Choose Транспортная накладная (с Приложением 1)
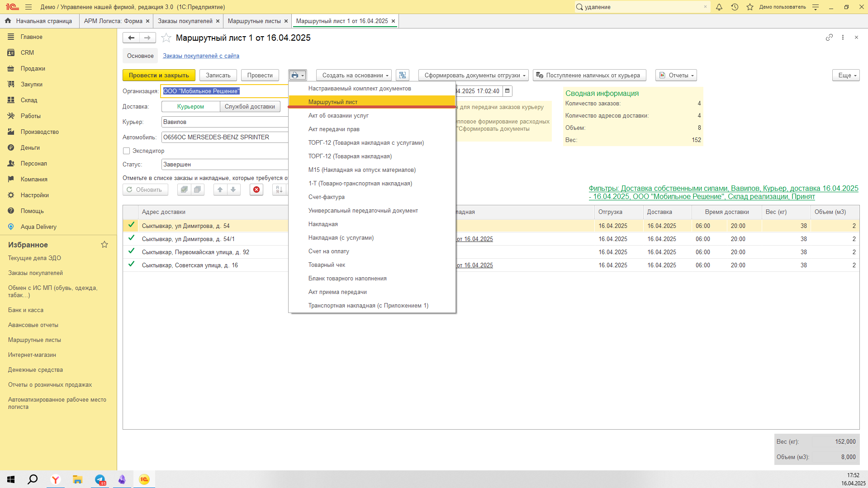This screenshot has width=868, height=488. tap(372, 305)
